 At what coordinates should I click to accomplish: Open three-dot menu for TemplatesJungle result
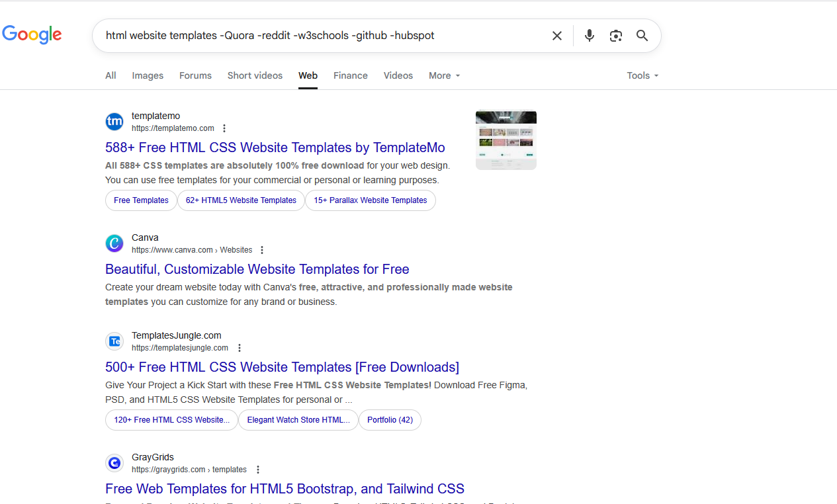tap(240, 348)
